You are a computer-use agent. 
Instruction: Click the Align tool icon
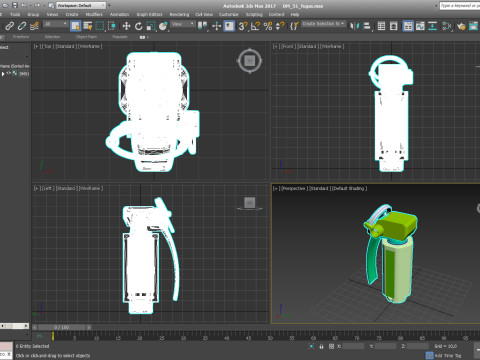(367, 26)
